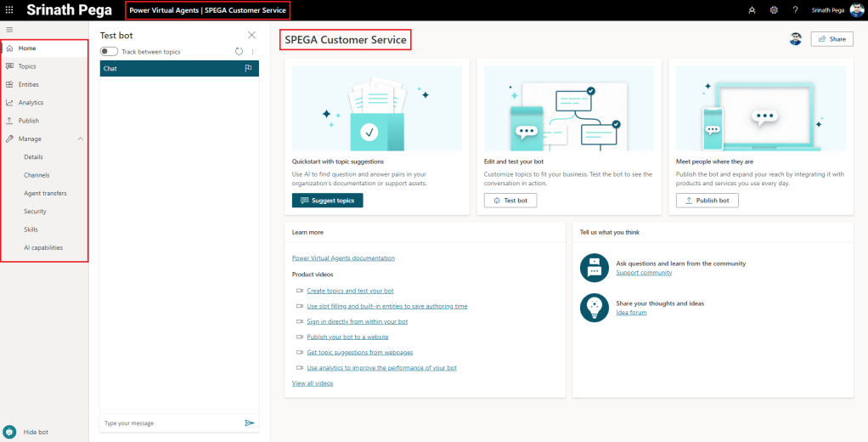Click the Hide bot icon
The image size is (868, 442).
click(x=10, y=432)
